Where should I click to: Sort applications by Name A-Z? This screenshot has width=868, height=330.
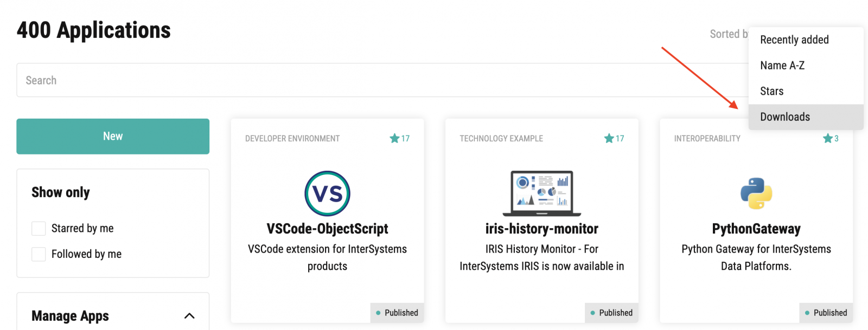(806, 66)
